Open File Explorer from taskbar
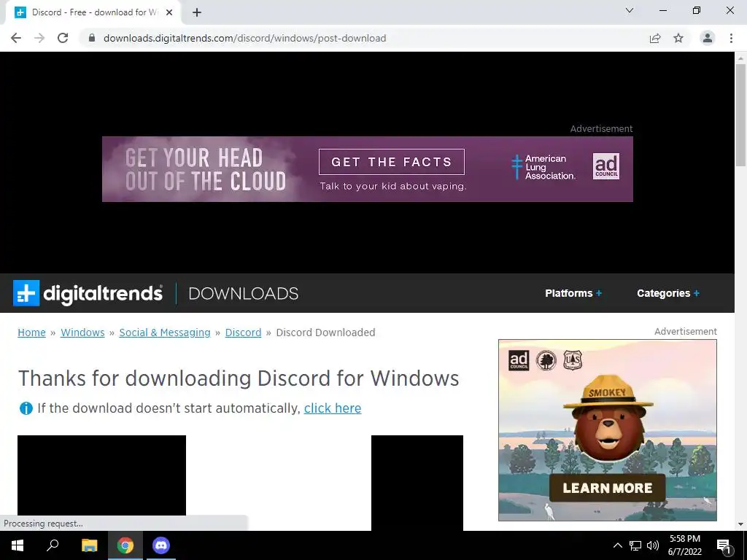The height and width of the screenshot is (560, 747). click(89, 545)
